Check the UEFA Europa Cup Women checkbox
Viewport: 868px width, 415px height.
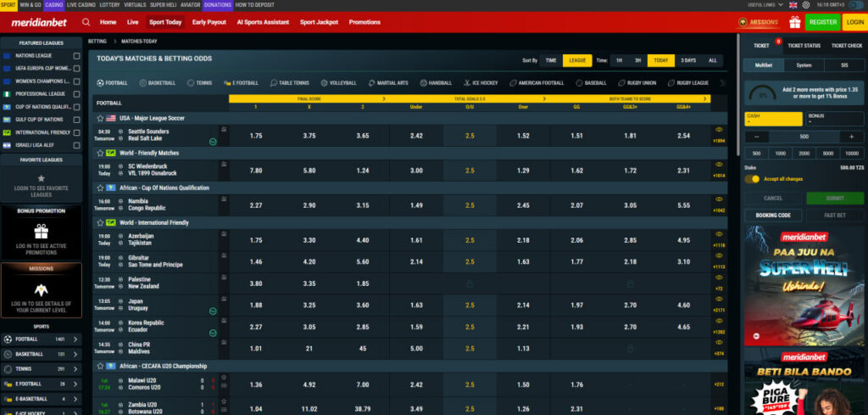76,69
